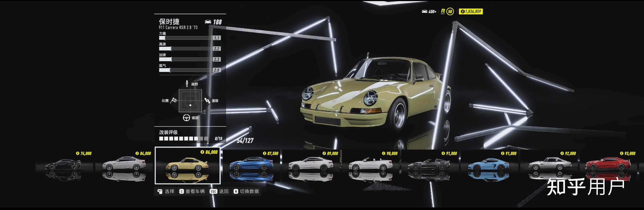The image size is (644, 210).
Task: Click the 漂移 drift label
Action: (215, 101)
